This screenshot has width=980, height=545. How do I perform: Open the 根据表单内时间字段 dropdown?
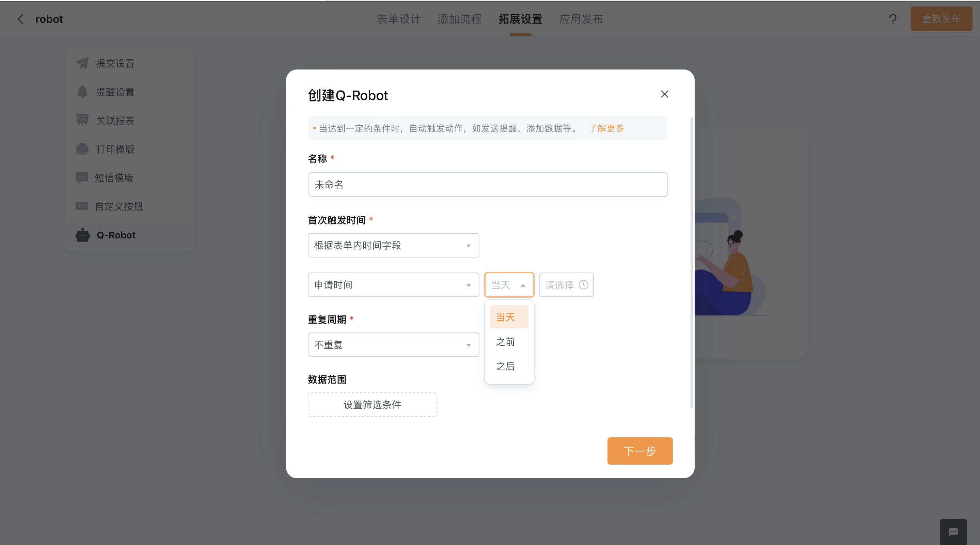click(393, 245)
